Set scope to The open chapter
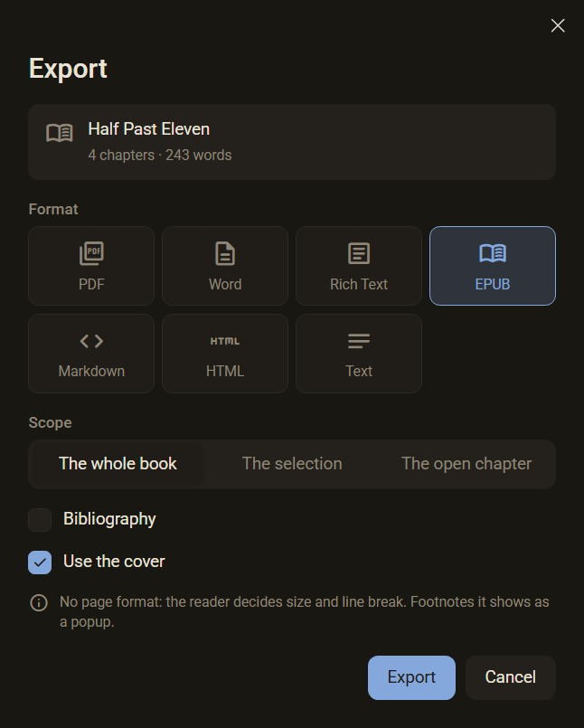Screen dimensions: 584x728 pyautogui.click(x=466, y=464)
